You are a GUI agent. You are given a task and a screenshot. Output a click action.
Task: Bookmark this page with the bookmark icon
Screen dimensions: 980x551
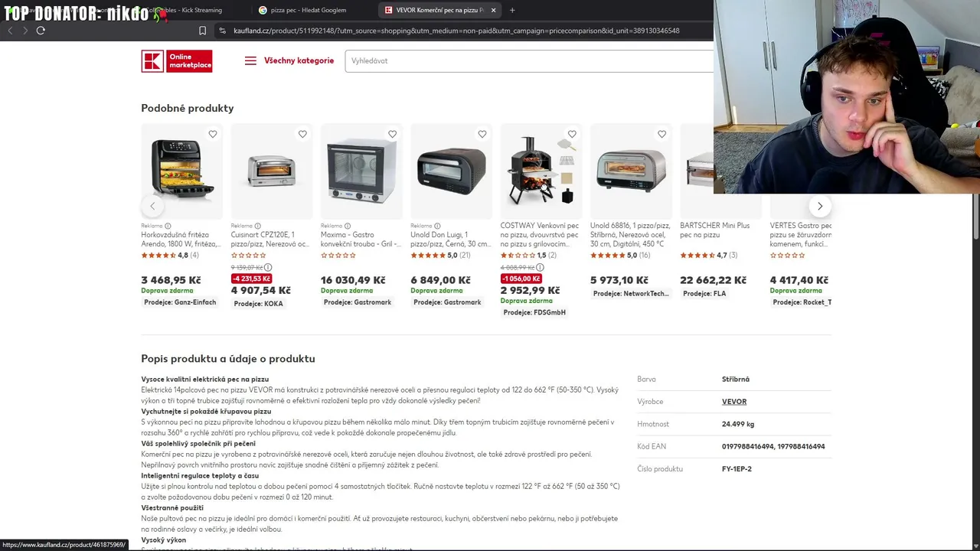click(202, 31)
